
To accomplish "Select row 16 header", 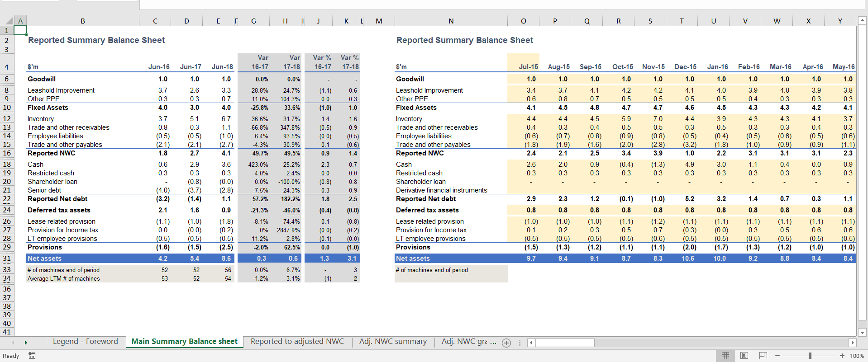I will point(7,153).
